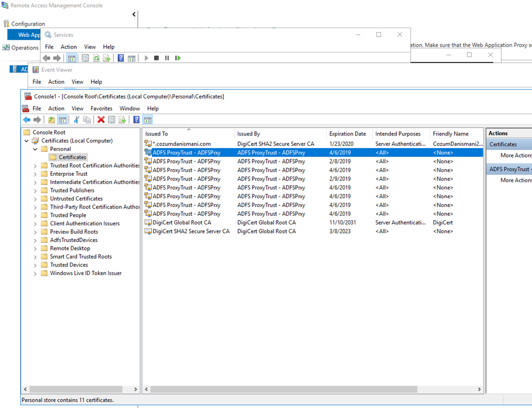
Task: Expand the Remote Desktop tree node
Action: coord(35,248)
